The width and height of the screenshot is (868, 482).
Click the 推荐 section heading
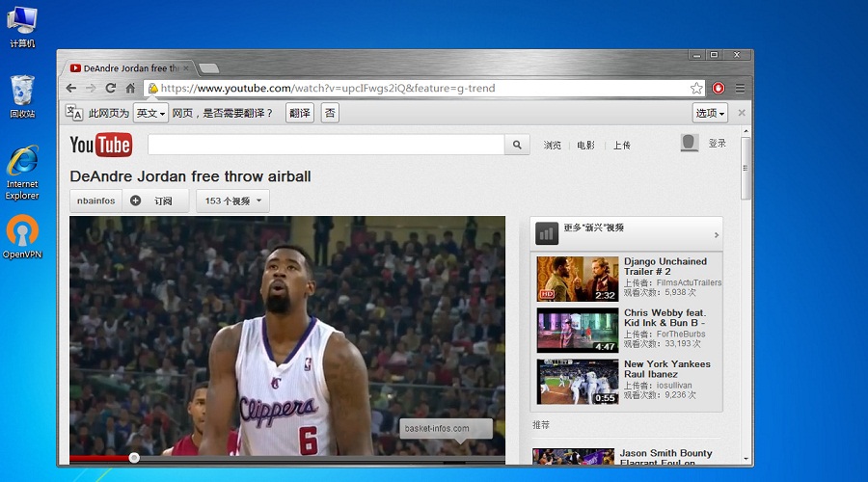coord(541,424)
